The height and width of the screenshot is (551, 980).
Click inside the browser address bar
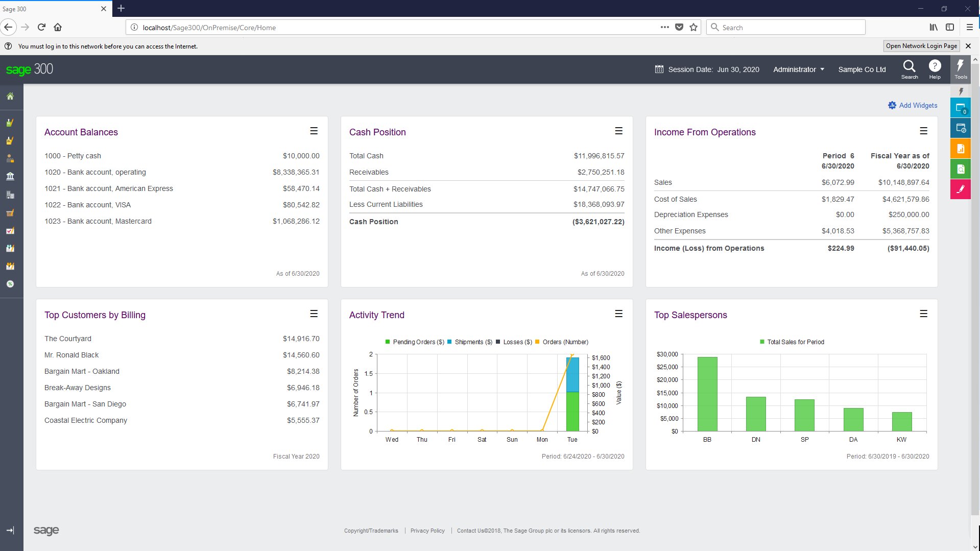(357, 27)
